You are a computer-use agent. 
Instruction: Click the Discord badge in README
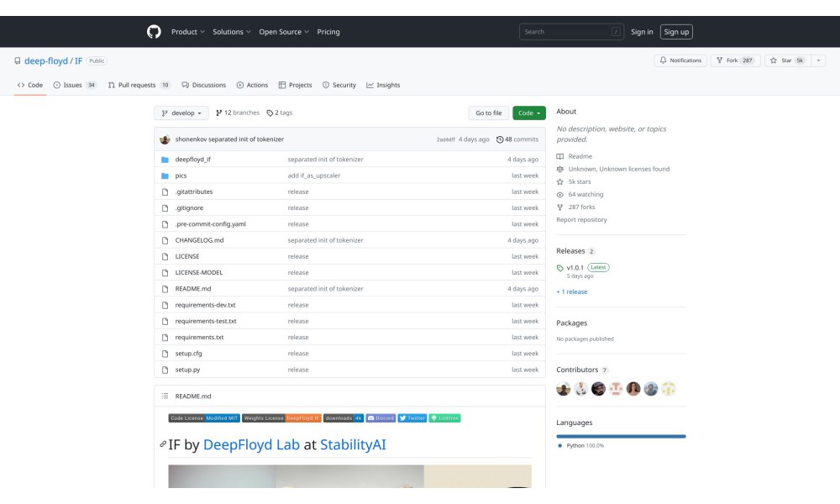pos(381,418)
